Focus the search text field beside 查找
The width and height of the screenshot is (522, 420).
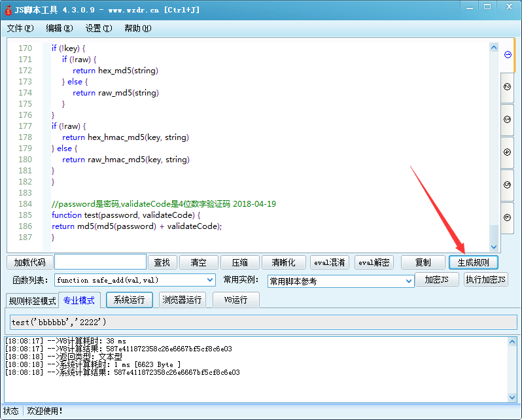[100, 262]
